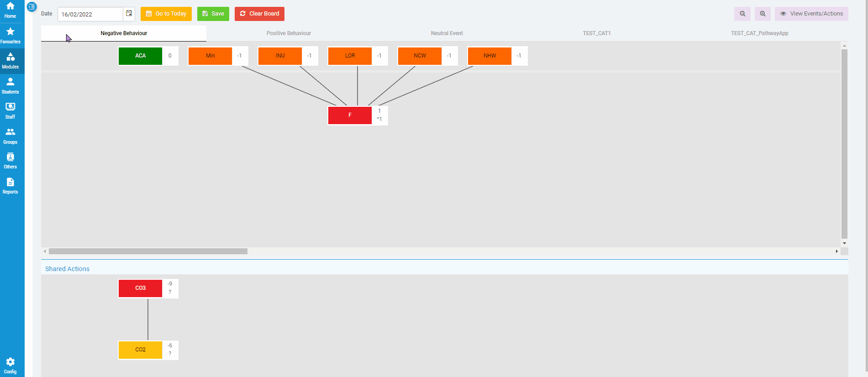Viewport: 868px width, 377px height.
Task: Switch to the Positive Behaviour tab
Action: pos(289,33)
